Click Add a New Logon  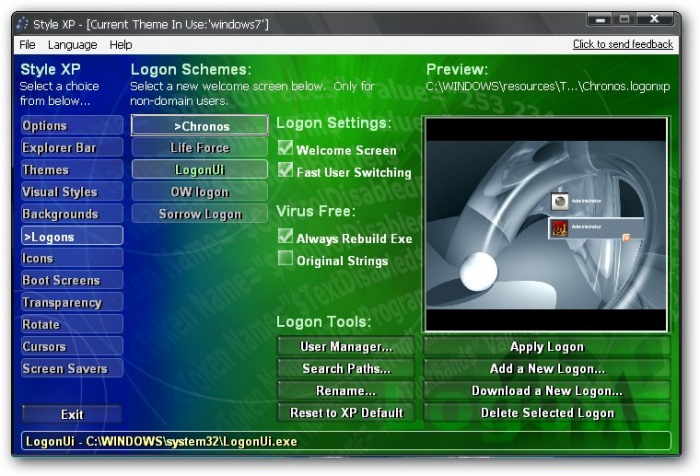[547, 369]
